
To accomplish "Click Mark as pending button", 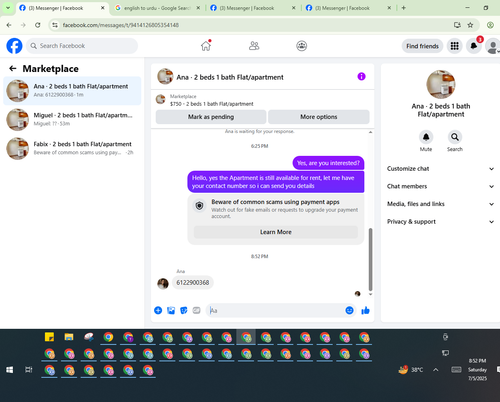I will click(211, 117).
